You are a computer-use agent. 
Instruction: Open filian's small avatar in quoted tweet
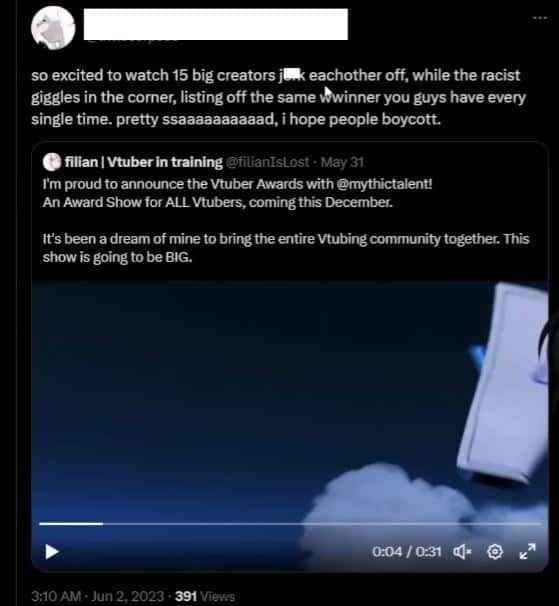(x=52, y=162)
